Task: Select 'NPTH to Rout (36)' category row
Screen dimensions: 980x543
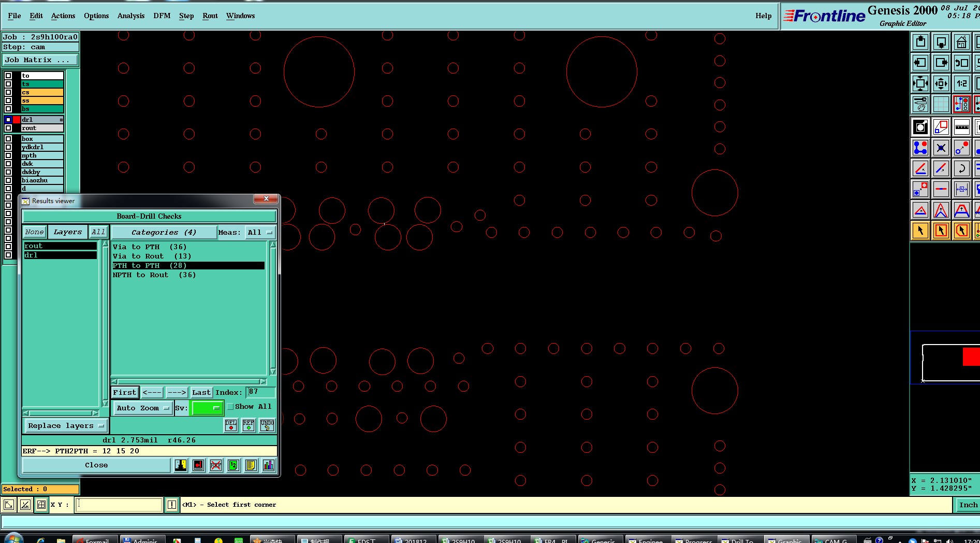Action: pos(188,275)
